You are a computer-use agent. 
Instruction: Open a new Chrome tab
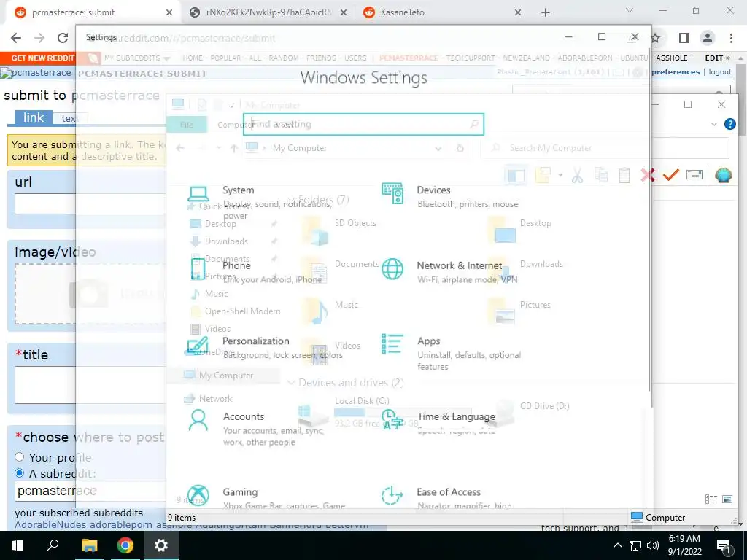coord(546,12)
